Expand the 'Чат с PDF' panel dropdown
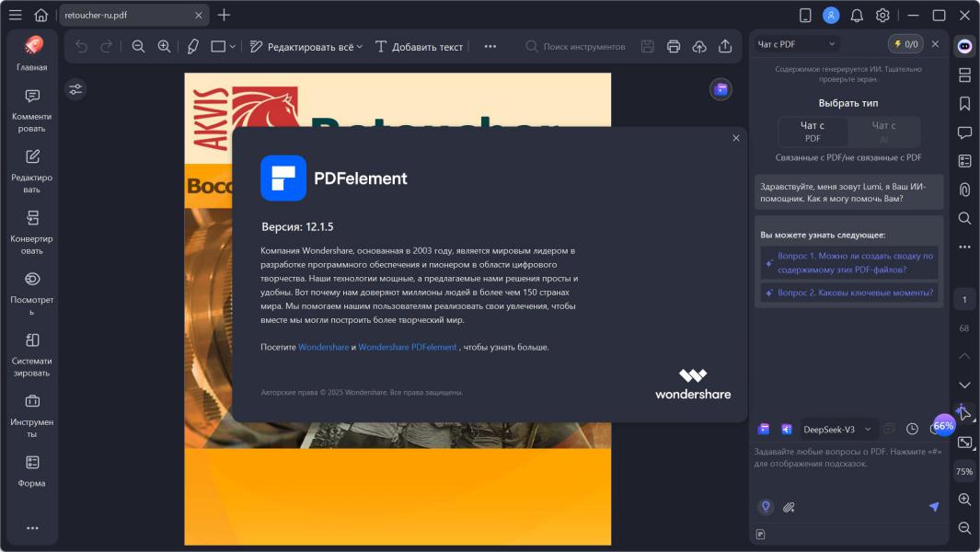The image size is (980, 552). pos(797,44)
